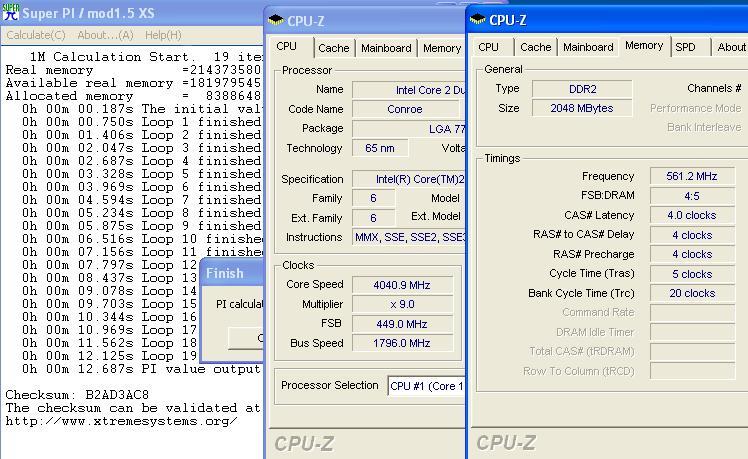The image size is (748, 459).
Task: Switch to the Cache tab in the middle CPU-Z window
Action: (x=334, y=48)
